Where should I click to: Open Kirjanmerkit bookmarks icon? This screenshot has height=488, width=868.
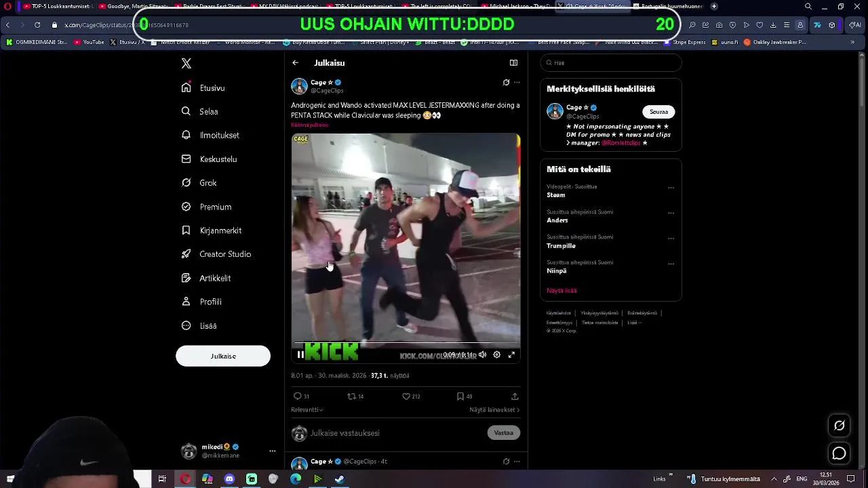186,230
